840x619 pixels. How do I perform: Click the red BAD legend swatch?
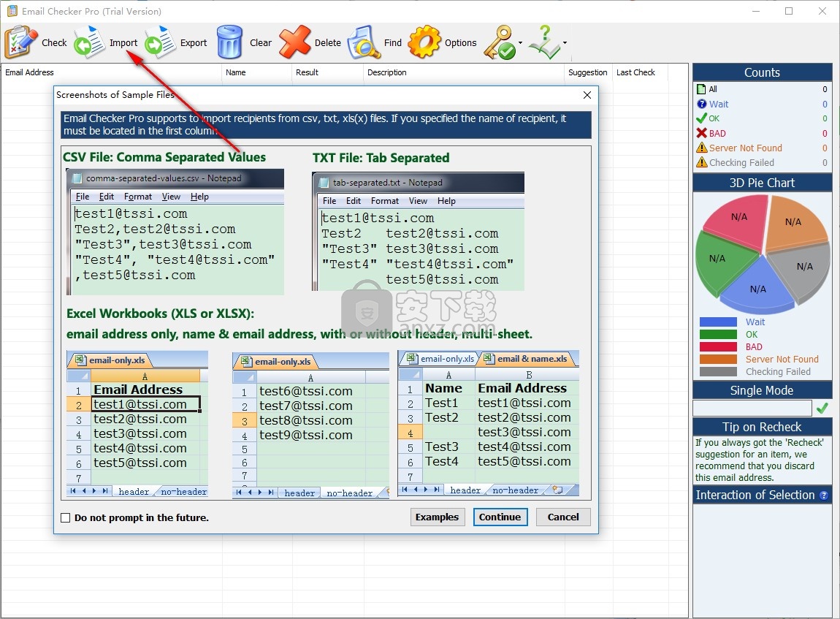click(x=719, y=346)
